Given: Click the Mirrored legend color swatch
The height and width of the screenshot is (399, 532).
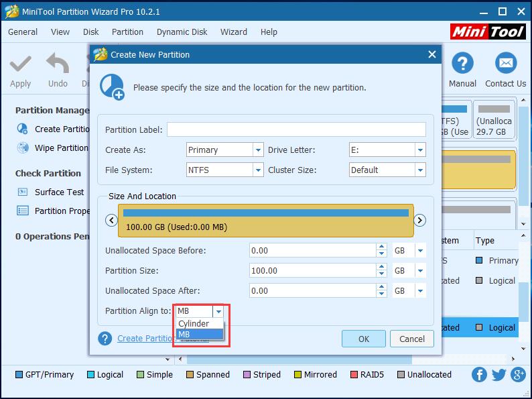Looking at the screenshot, I should [297, 375].
